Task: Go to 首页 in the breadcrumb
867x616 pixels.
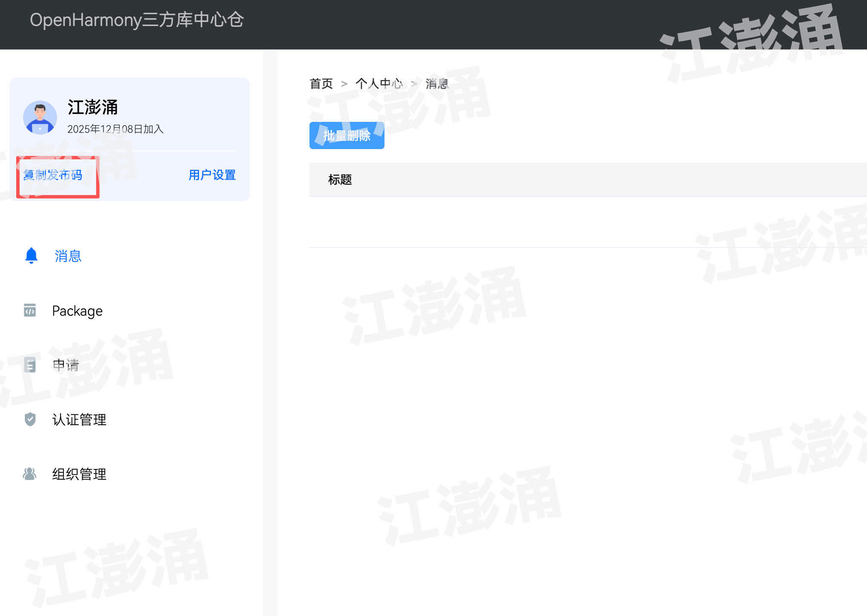Action: pyautogui.click(x=321, y=83)
